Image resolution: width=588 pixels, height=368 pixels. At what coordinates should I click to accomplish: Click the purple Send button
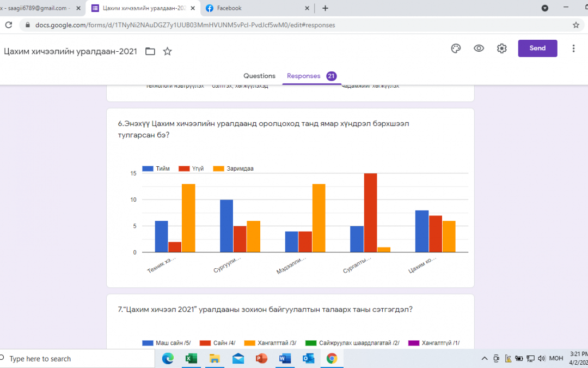coord(537,48)
